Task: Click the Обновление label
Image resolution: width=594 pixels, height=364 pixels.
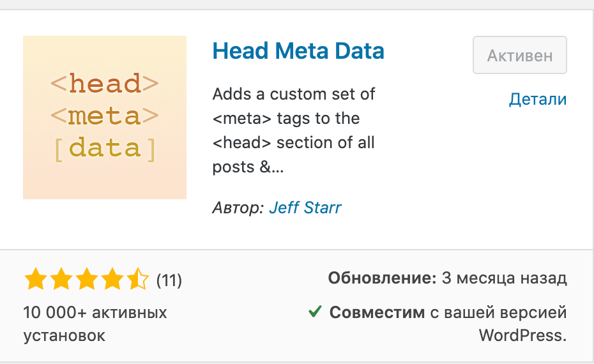Action: [382, 278]
